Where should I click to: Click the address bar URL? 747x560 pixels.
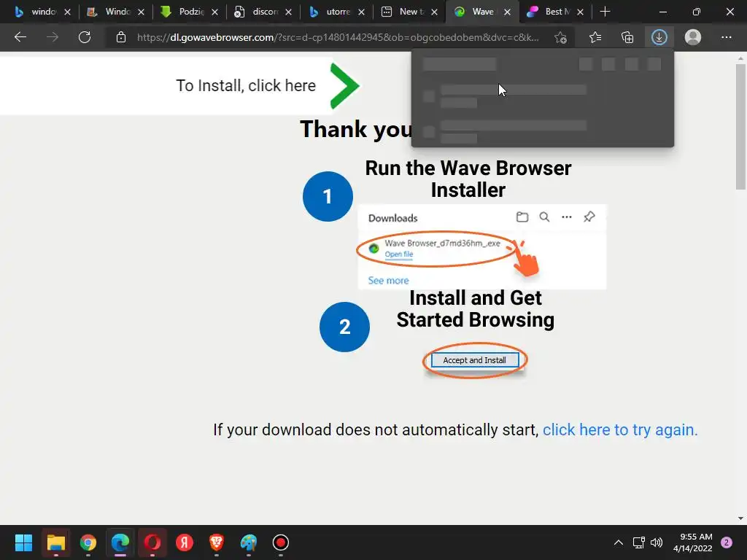point(338,37)
